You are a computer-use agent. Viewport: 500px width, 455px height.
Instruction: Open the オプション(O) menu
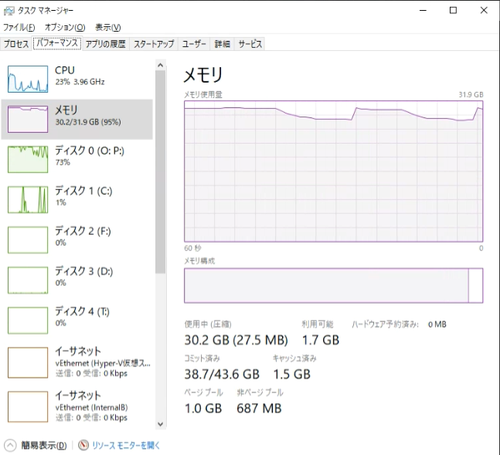pos(65,27)
